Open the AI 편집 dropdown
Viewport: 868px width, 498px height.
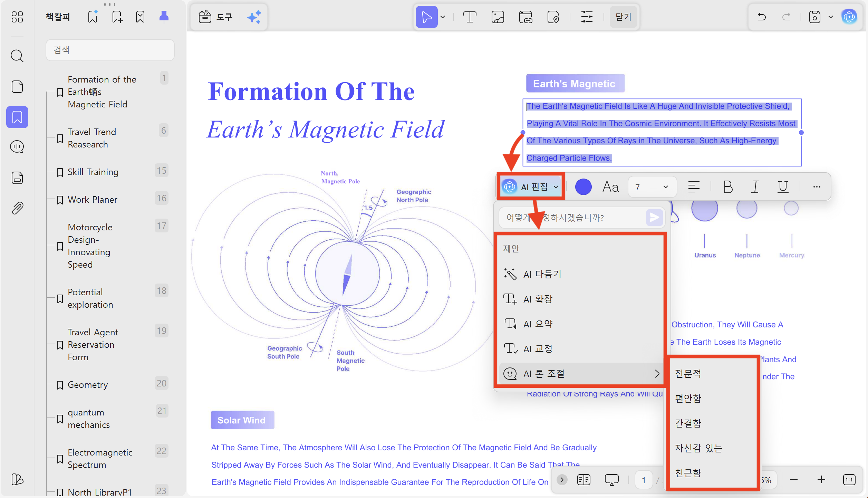(531, 187)
